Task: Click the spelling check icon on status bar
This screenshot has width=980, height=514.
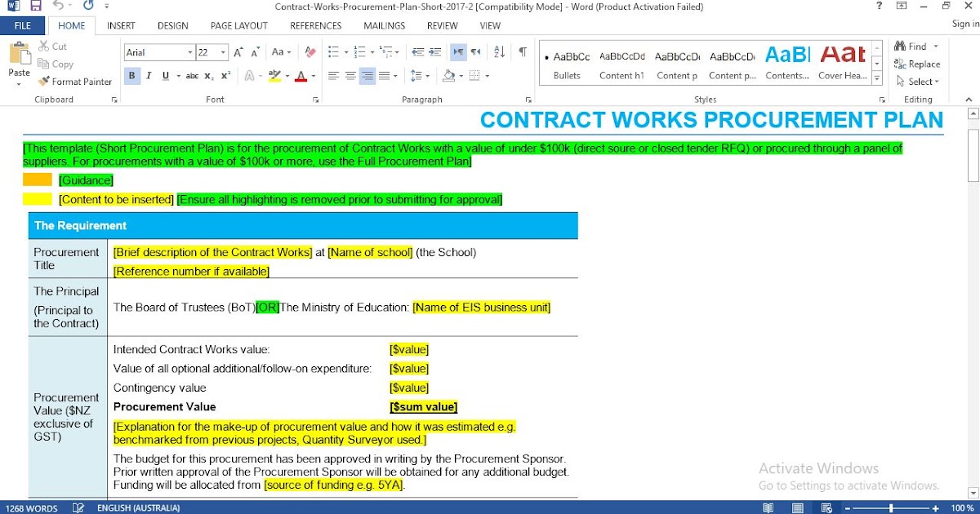Action: point(78,507)
